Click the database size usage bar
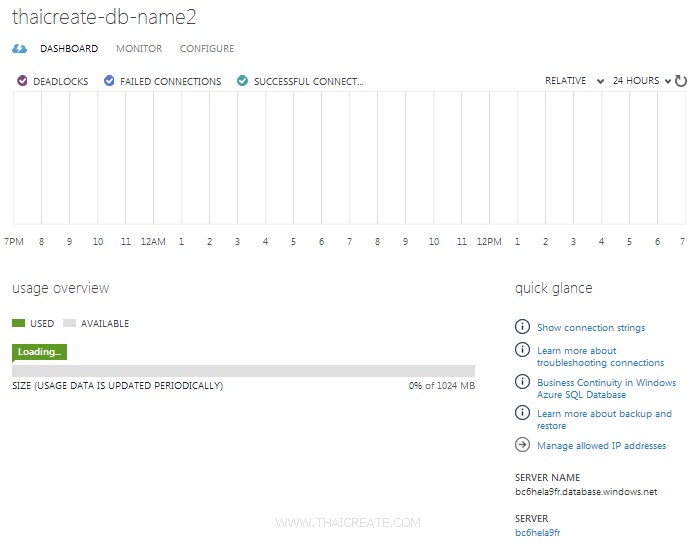698x548 pixels. pos(243,371)
